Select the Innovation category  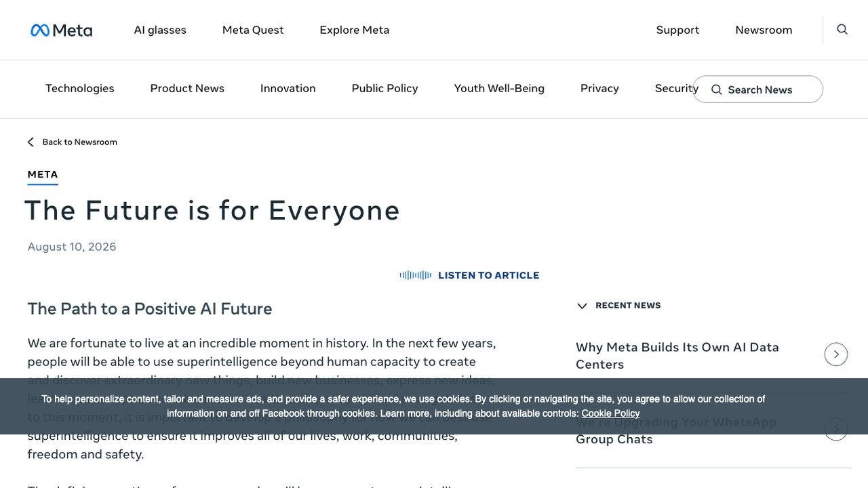(288, 88)
